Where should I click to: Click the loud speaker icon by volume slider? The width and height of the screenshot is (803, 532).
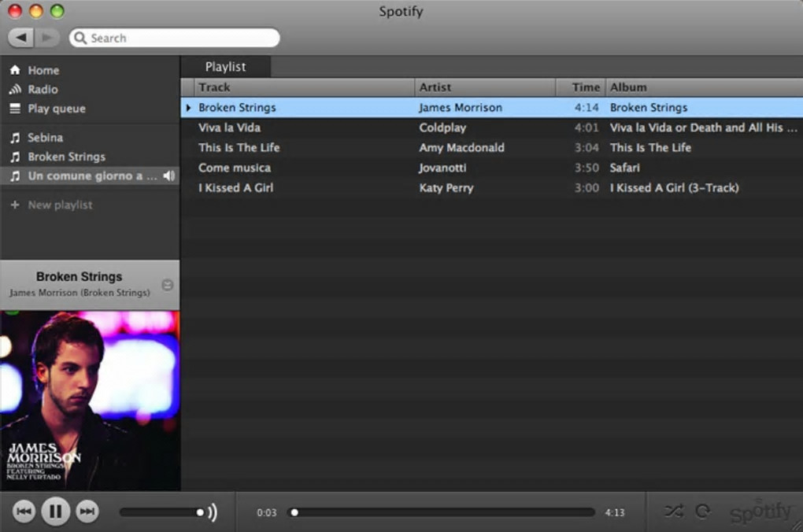(213, 512)
